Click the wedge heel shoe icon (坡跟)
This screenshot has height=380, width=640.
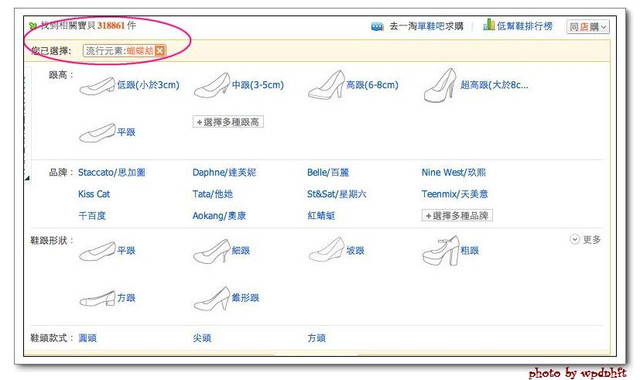point(327,249)
